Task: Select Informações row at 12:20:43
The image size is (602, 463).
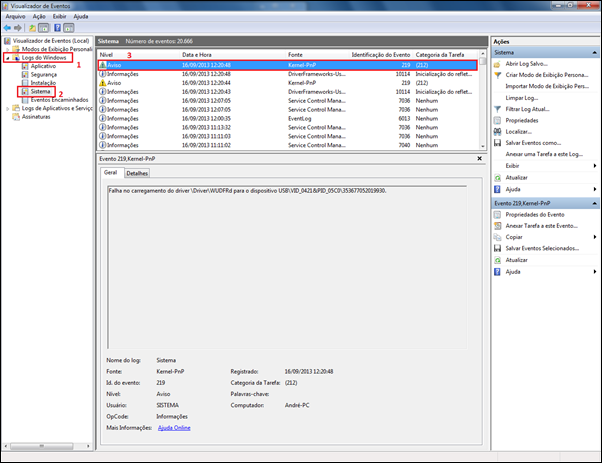Action: pos(288,92)
